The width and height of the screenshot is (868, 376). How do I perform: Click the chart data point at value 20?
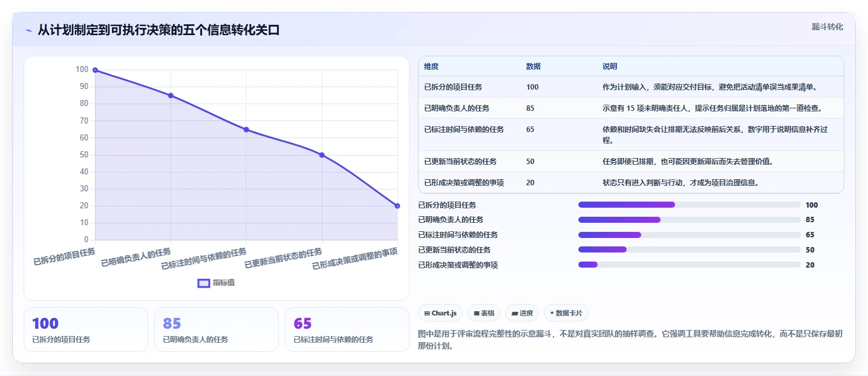tap(397, 206)
